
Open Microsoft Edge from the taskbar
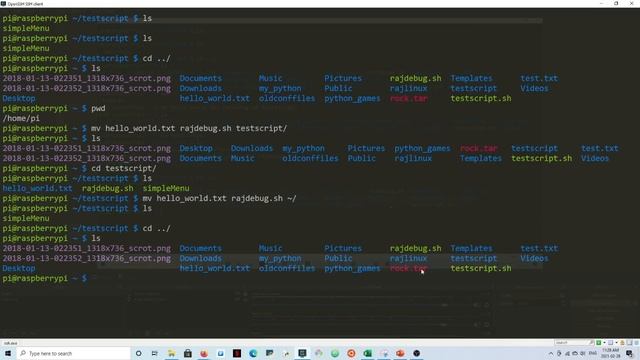point(253,353)
